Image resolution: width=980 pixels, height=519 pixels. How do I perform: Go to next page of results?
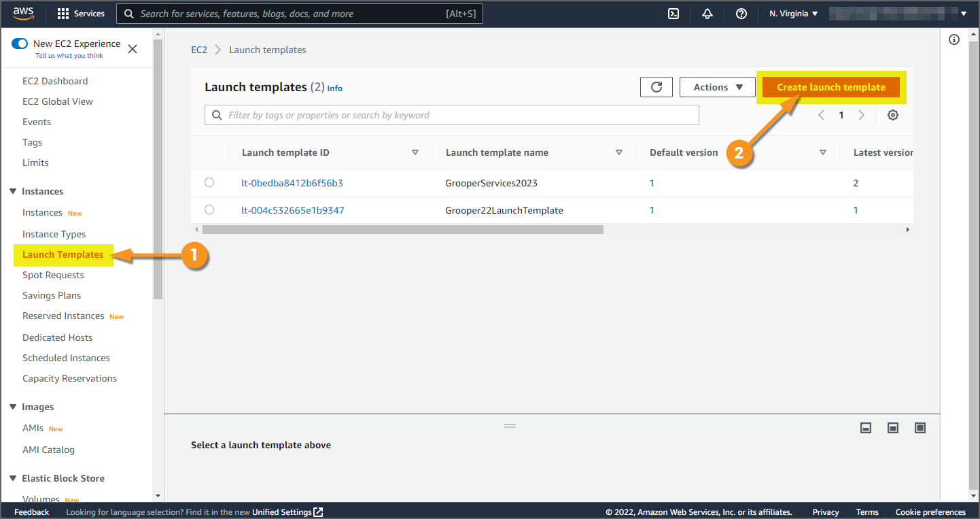coord(861,115)
